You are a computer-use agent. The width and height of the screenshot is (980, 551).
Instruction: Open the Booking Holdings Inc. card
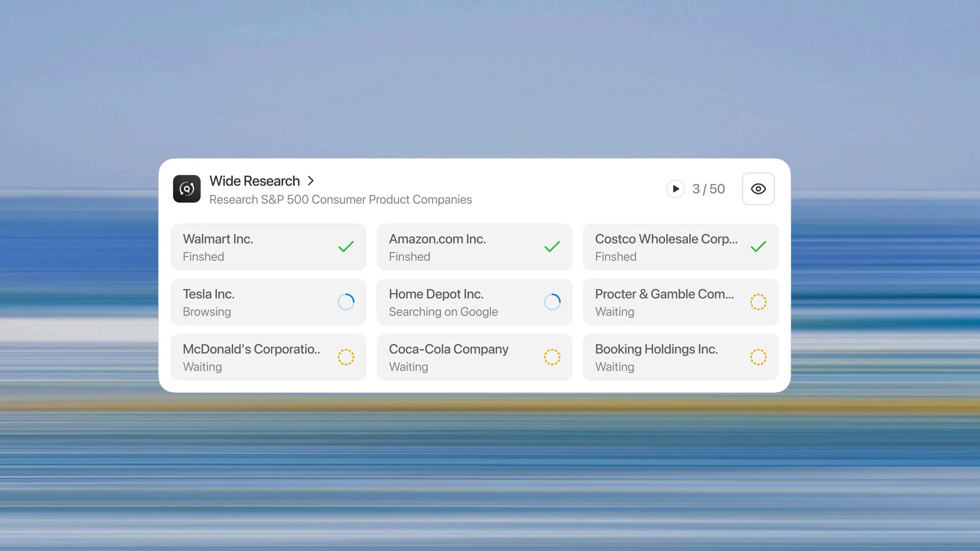tap(681, 357)
